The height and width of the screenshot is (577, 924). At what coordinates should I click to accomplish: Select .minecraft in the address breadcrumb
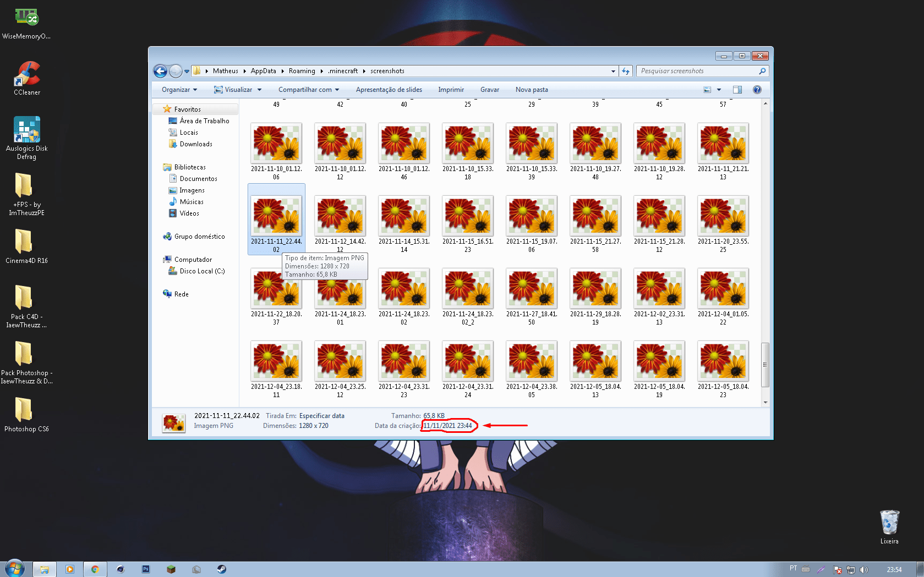tap(342, 71)
